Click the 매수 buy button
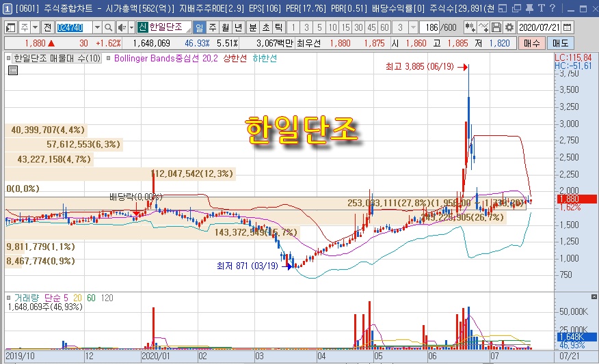This screenshot has height=364, width=599. click(531, 43)
